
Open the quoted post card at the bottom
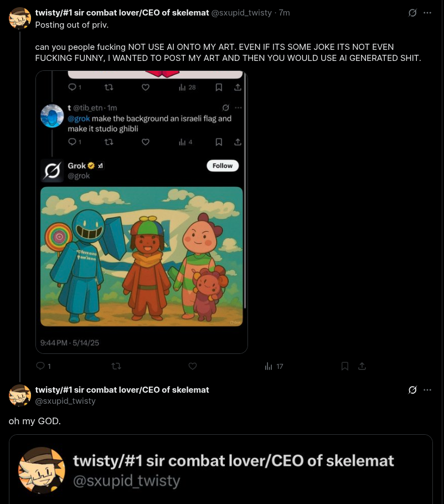click(220, 470)
